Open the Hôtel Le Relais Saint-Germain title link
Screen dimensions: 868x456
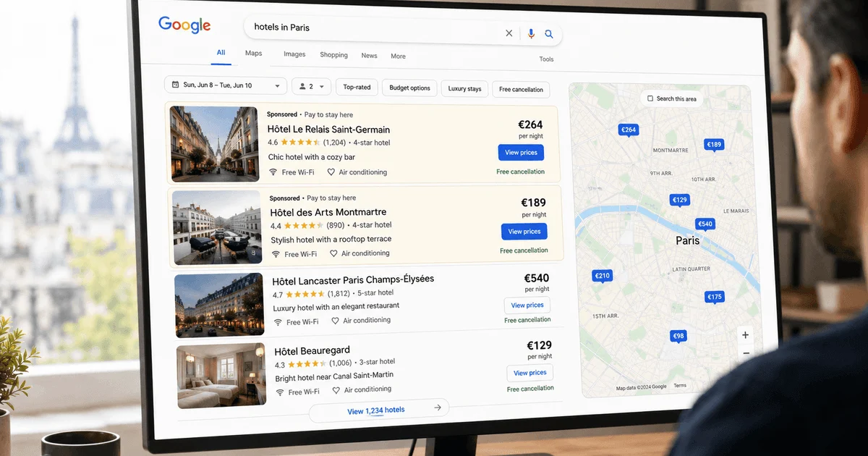click(x=328, y=130)
